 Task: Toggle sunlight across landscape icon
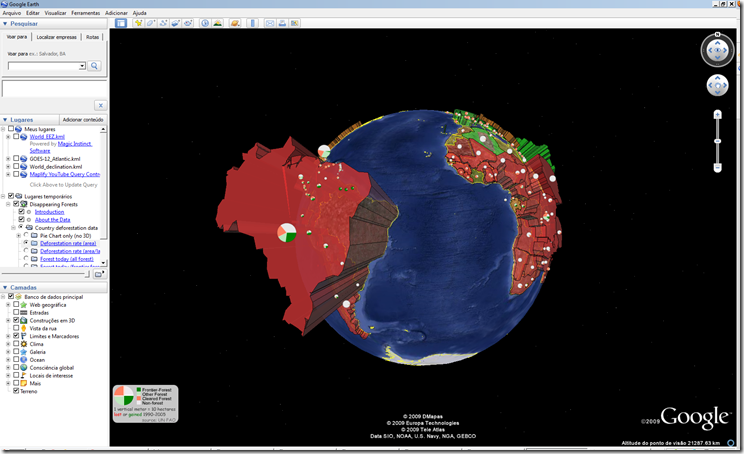point(217,23)
